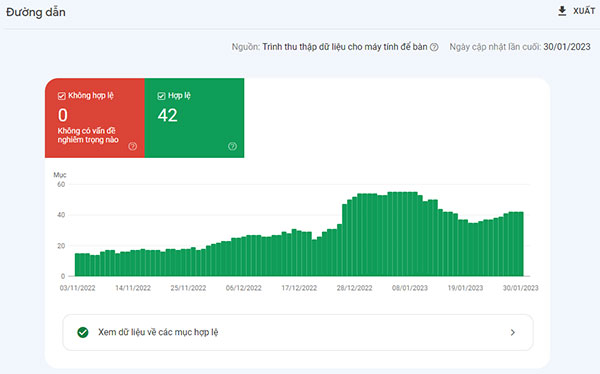Click the Trình thu thập dữ liệu source text

345,47
